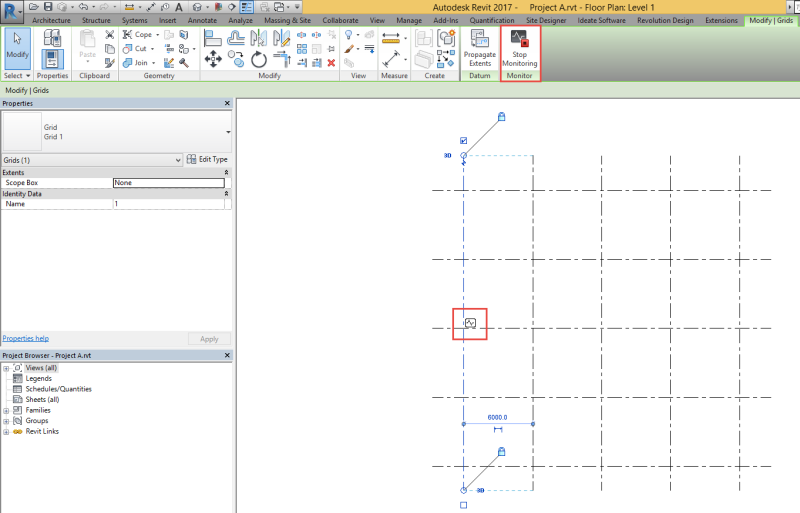The height and width of the screenshot is (513, 800).
Task: Open the Revit application menu button
Action: pos(11,10)
